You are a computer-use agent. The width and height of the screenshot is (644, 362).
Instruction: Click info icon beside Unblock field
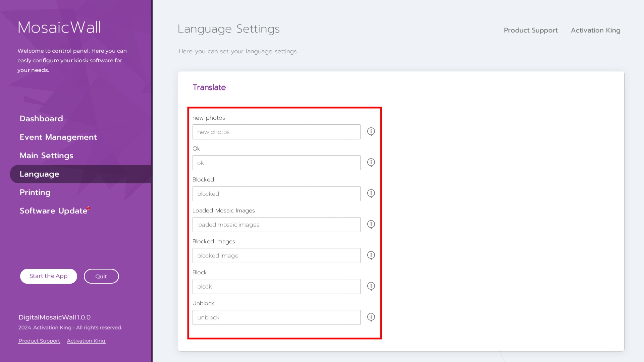[371, 317]
